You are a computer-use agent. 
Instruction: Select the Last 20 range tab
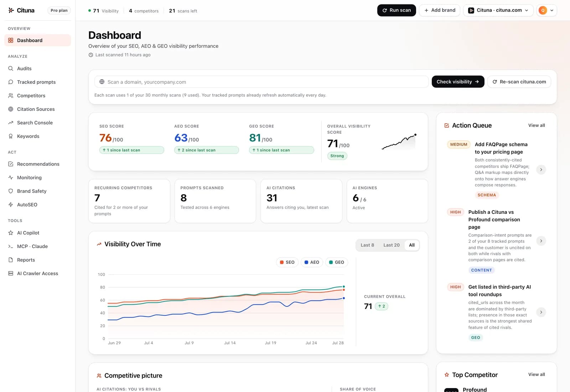coord(391,245)
